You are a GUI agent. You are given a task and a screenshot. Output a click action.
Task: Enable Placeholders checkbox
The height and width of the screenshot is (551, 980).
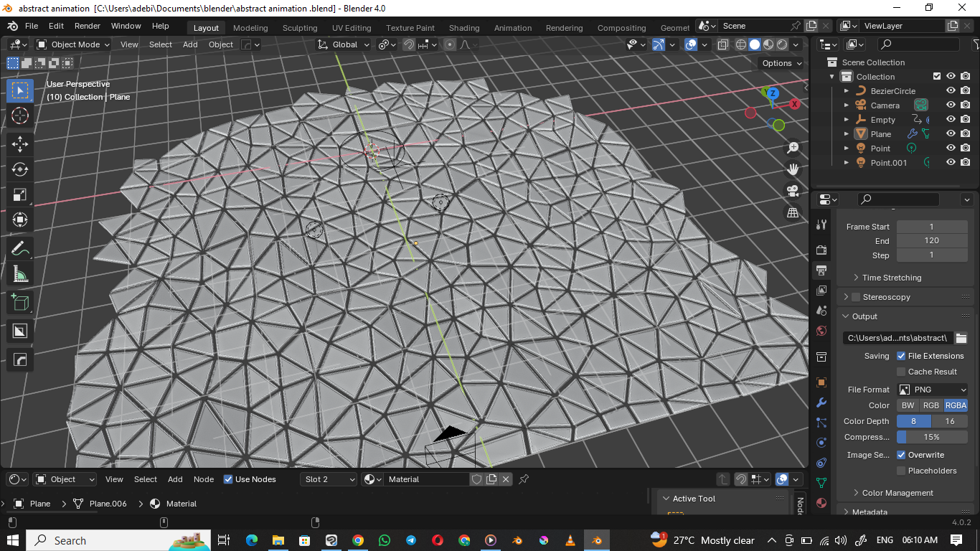click(901, 471)
